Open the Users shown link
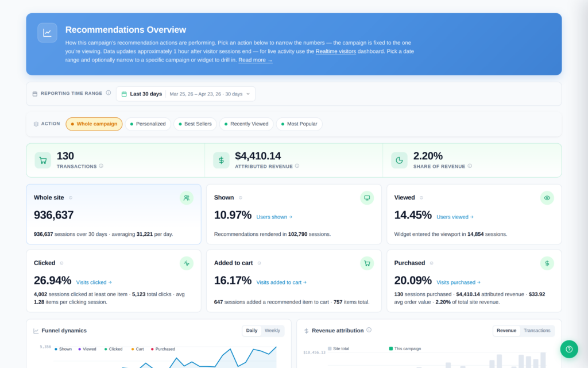This screenshot has width=588, height=368. click(274, 217)
